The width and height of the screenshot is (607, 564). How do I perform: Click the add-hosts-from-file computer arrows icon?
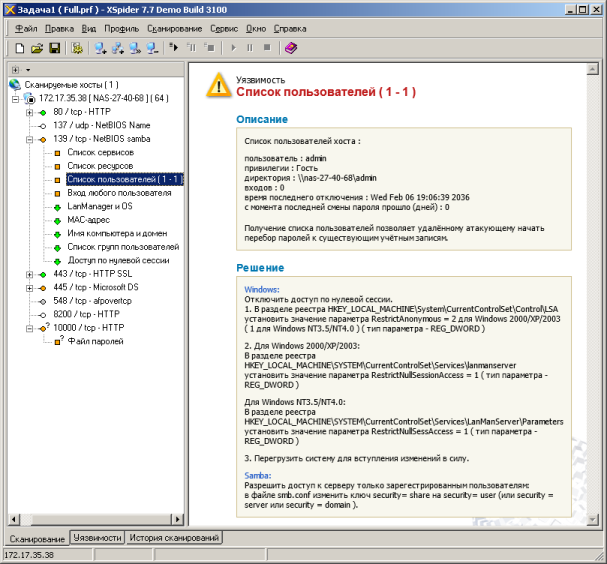tap(135, 48)
